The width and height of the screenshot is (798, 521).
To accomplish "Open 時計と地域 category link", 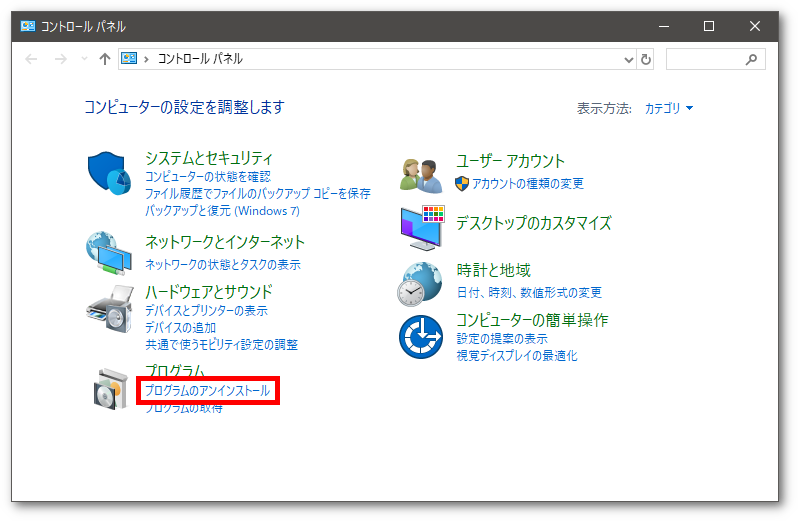I will (x=493, y=270).
